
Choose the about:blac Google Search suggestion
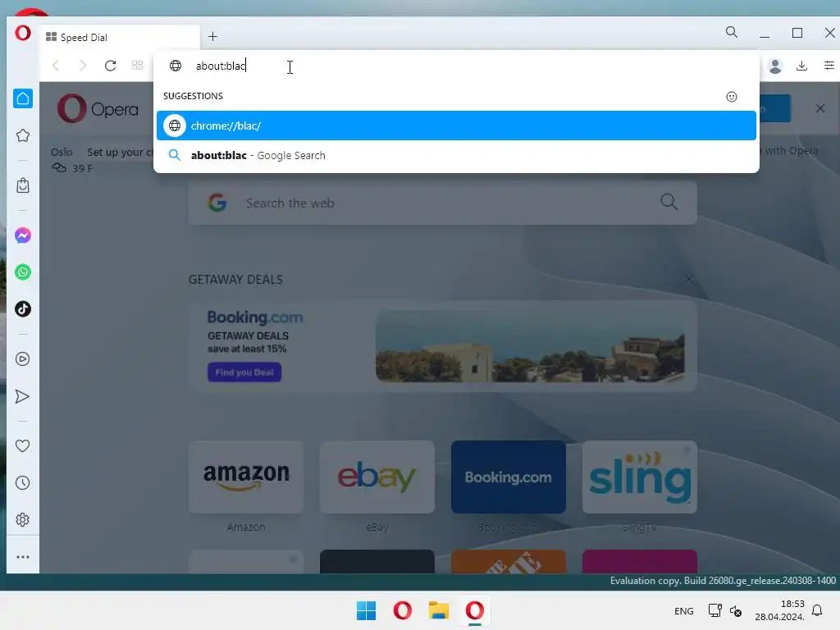[x=456, y=155]
